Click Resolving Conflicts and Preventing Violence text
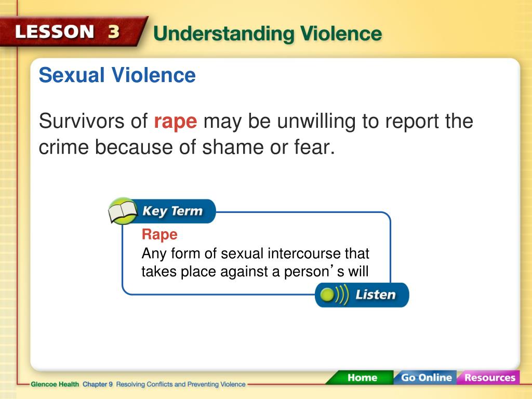Screen dimensions: 532x399 (x=180, y=384)
